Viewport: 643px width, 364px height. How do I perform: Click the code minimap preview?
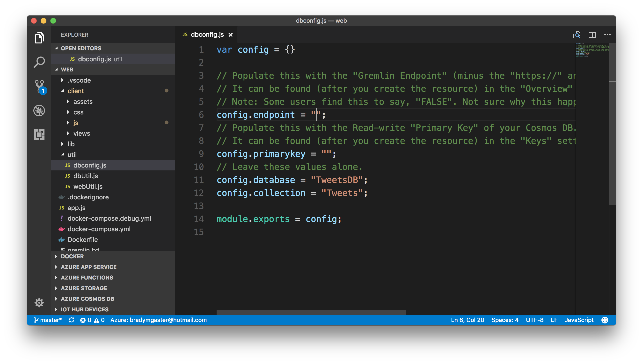592,50
